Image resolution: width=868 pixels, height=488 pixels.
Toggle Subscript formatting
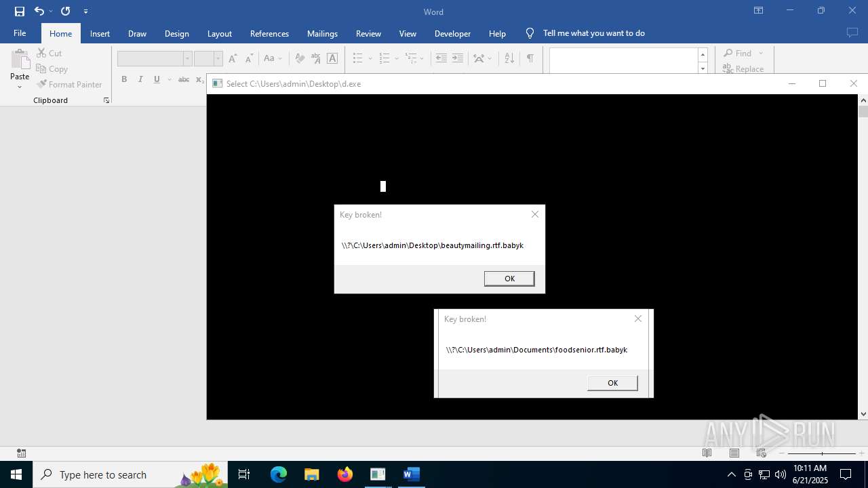pos(199,79)
